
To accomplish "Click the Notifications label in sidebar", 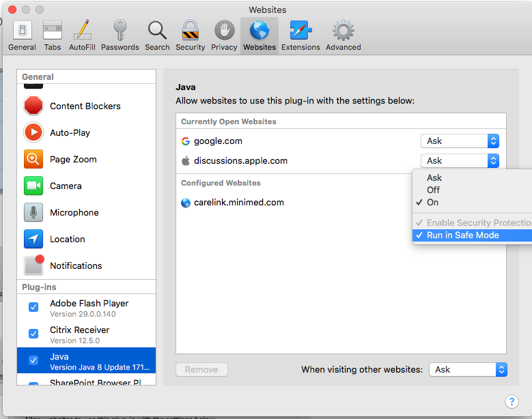I will (76, 265).
